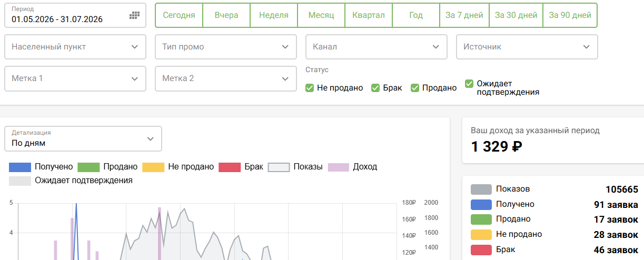Toggle the Получено series in chart legend
The image size is (644, 260).
(41, 167)
